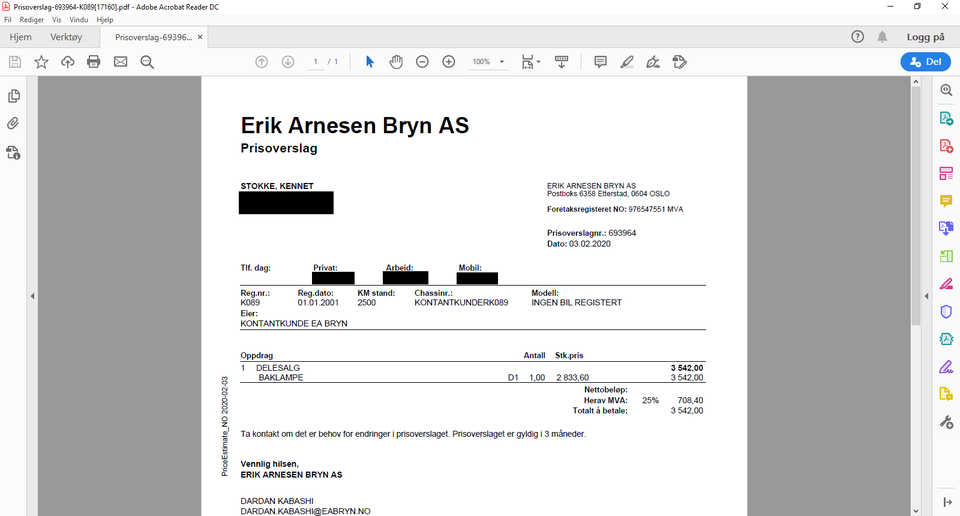Open Protect shield tool in right pane

(x=947, y=312)
